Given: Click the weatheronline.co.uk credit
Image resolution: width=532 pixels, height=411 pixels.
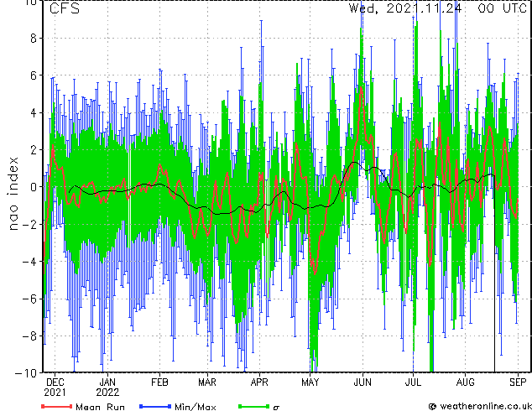Looking at the screenshot, I should tap(485, 406).
